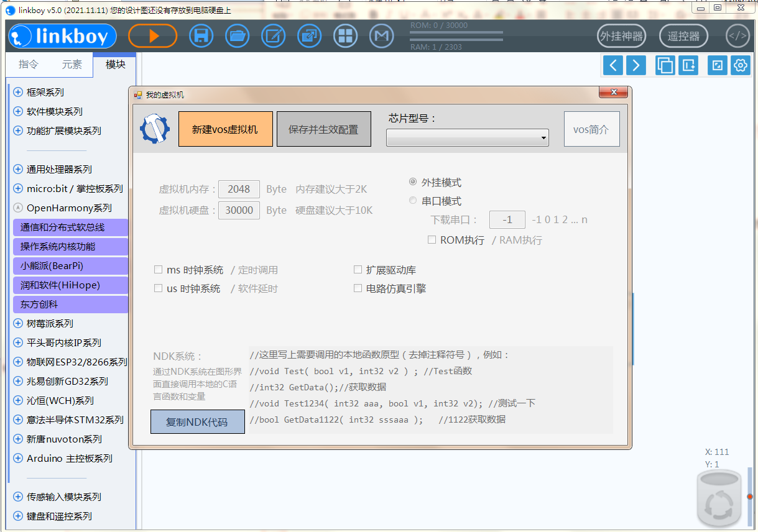Expand 功能扩展模块系列 category

point(17,131)
